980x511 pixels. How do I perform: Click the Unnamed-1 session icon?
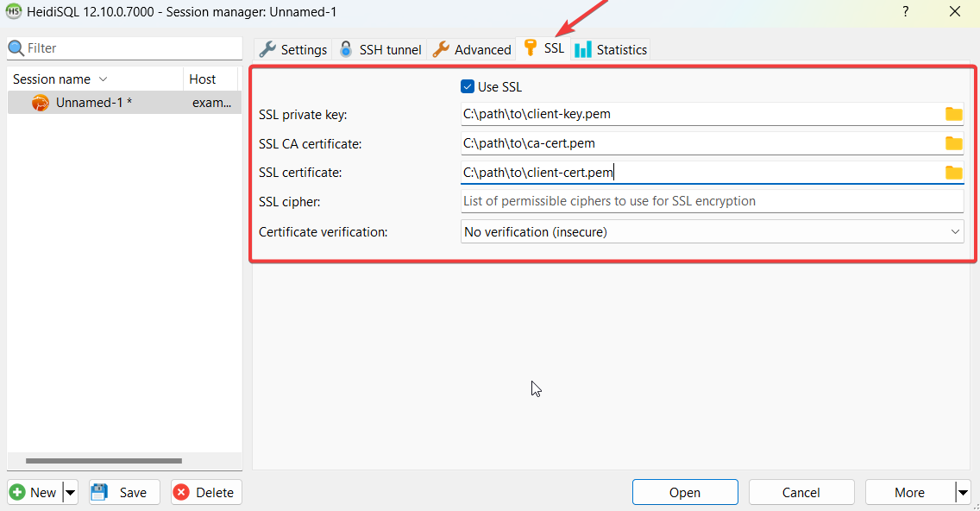[41, 103]
